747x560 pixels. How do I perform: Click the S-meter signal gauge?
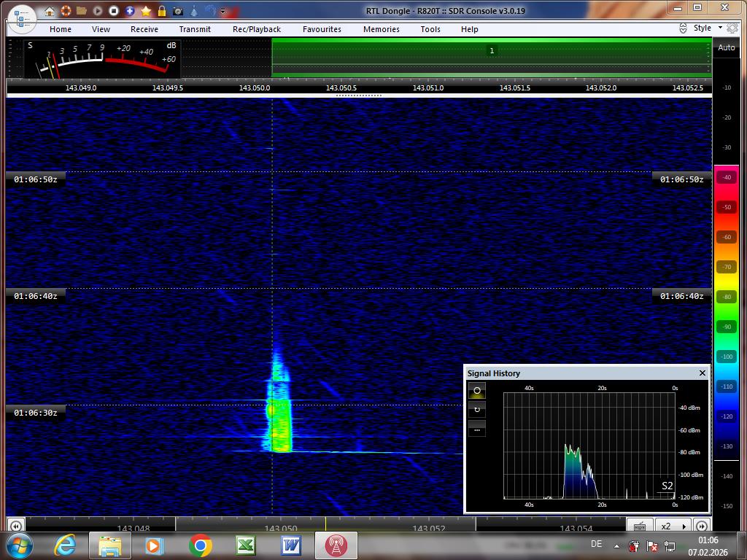click(x=102, y=58)
